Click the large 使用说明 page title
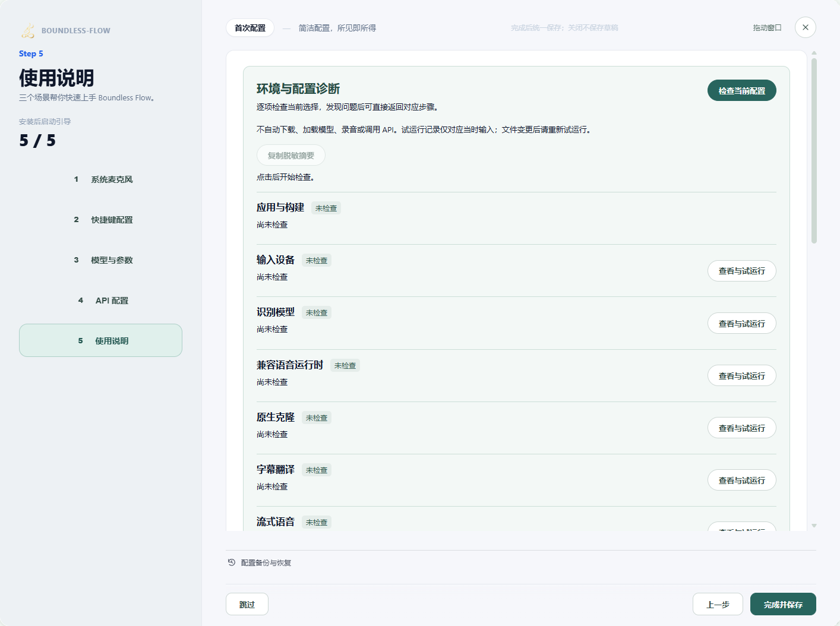The width and height of the screenshot is (840, 626). pyautogui.click(x=56, y=78)
